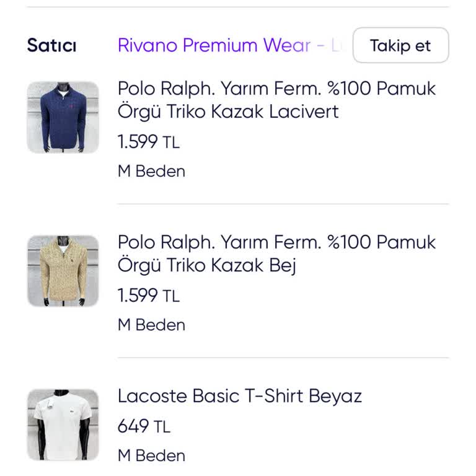Click the divider line above the Satıcı row

coord(238,7)
